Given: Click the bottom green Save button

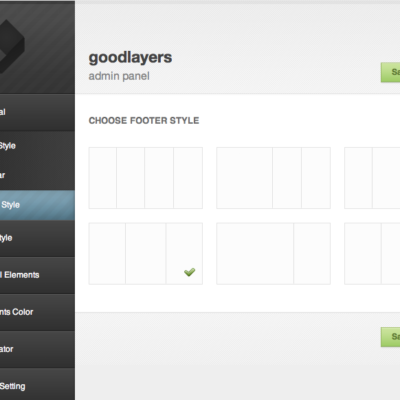Looking at the screenshot, I should (390, 337).
